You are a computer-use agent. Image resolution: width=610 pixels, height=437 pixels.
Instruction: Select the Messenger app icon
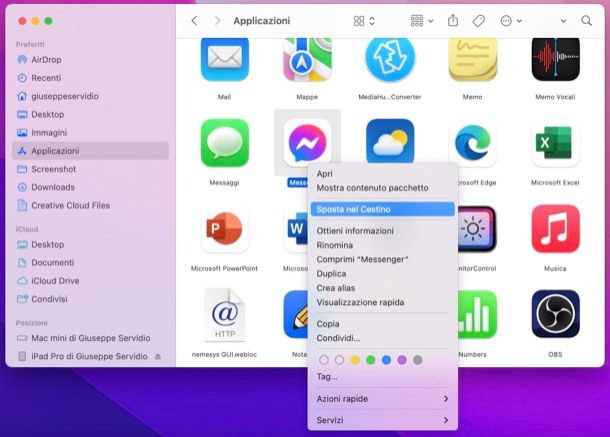(307, 142)
